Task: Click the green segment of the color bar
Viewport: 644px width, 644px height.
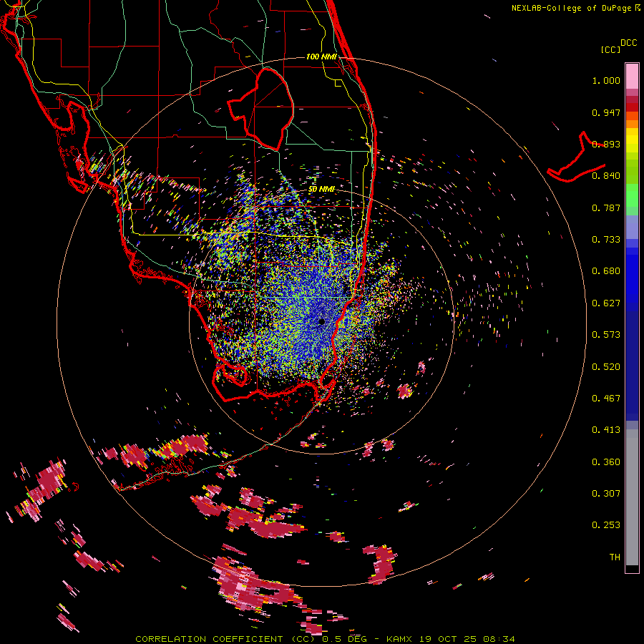Action: pos(632,195)
